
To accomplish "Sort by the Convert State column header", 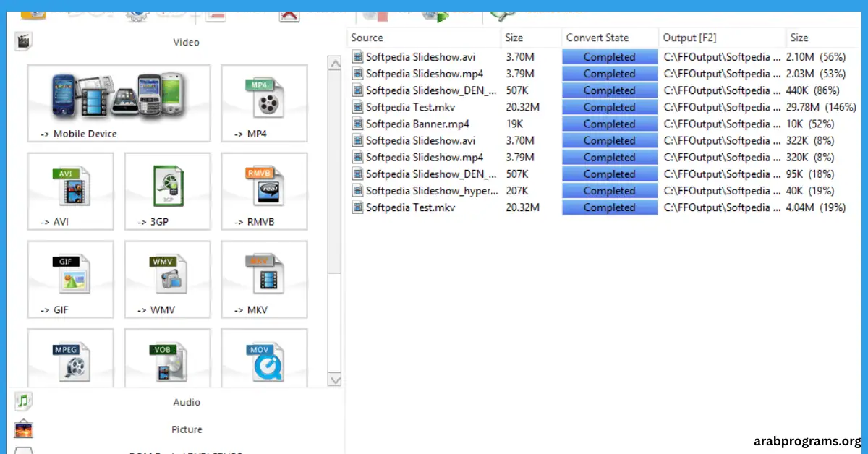I will (x=610, y=38).
